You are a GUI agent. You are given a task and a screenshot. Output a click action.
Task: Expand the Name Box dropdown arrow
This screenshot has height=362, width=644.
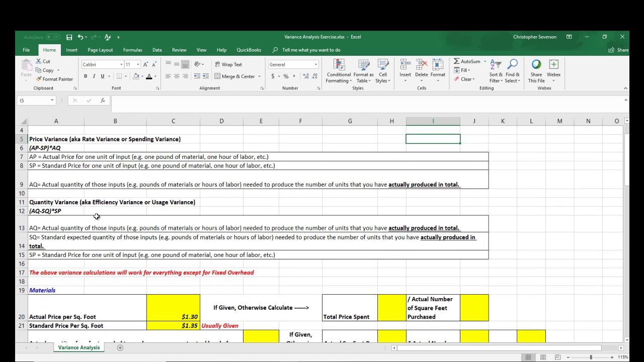(52, 101)
